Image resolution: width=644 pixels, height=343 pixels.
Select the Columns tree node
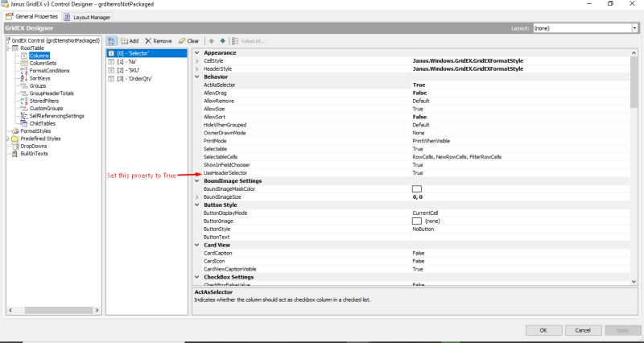[39, 56]
